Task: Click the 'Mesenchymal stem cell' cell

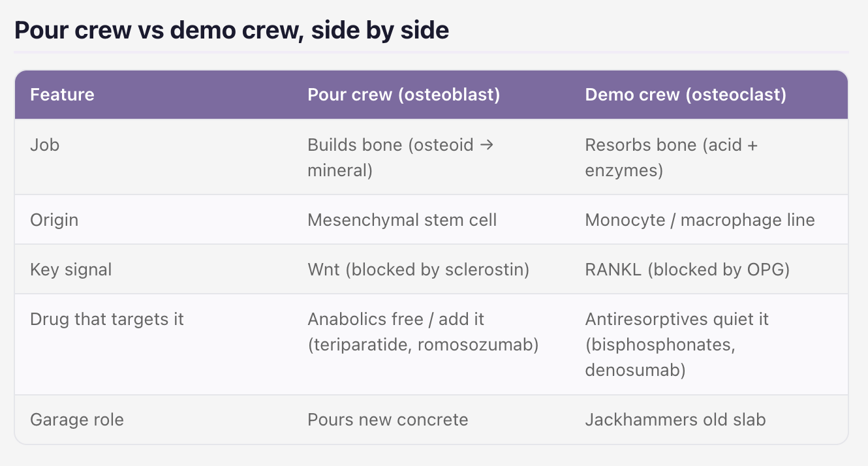Action: [402, 220]
